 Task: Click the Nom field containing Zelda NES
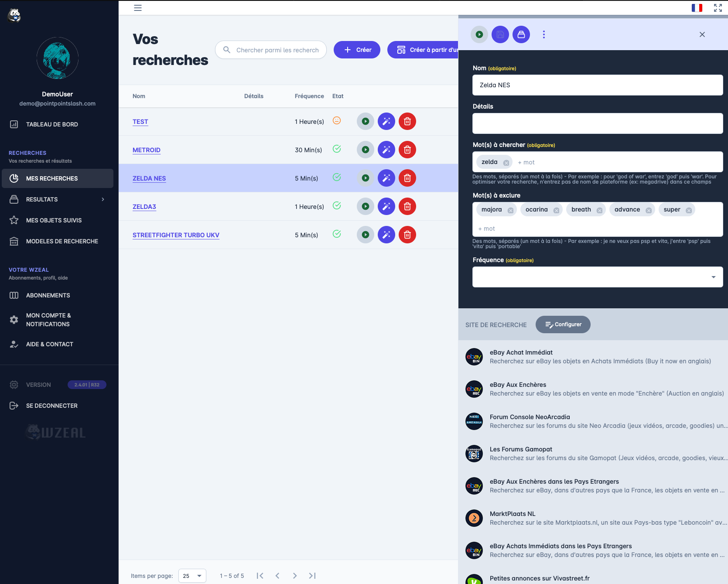[598, 85]
